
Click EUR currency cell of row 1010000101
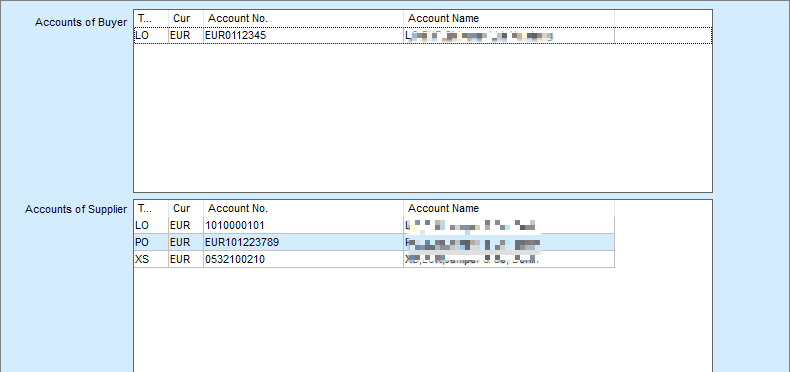click(186, 225)
